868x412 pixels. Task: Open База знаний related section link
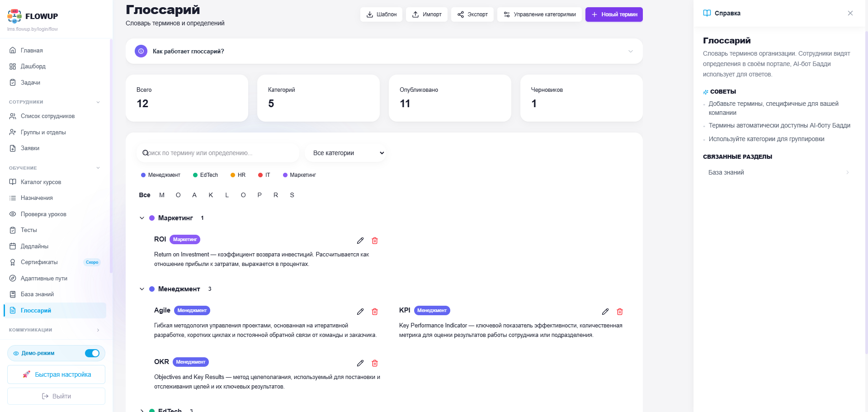[778, 172]
